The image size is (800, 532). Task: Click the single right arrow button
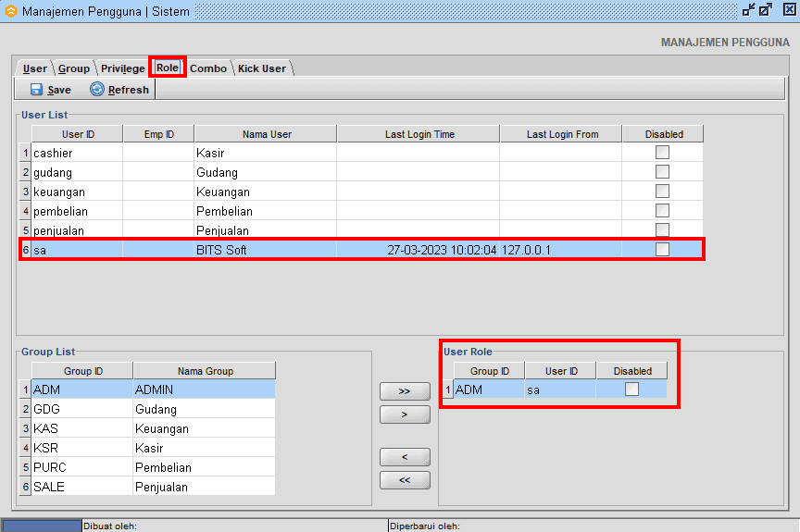405,414
